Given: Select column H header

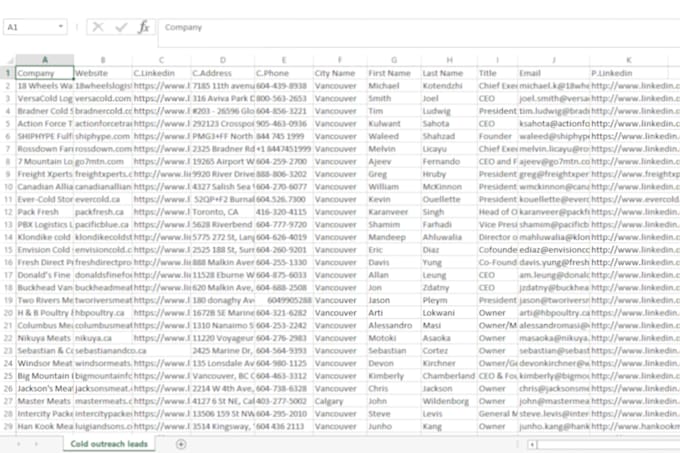Looking at the screenshot, I should [x=449, y=60].
